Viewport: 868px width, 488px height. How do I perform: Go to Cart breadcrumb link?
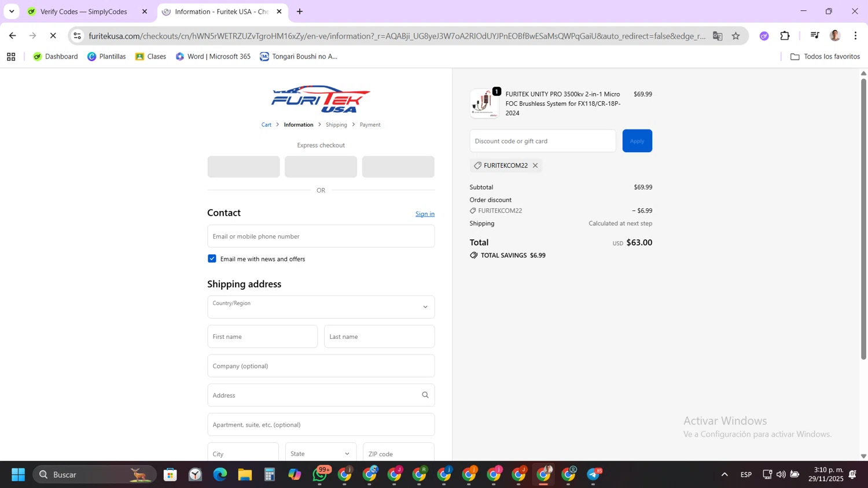click(266, 125)
